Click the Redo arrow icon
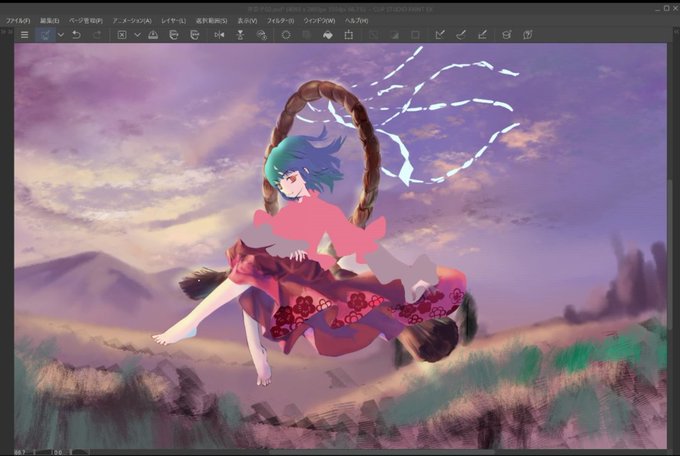 point(97,35)
